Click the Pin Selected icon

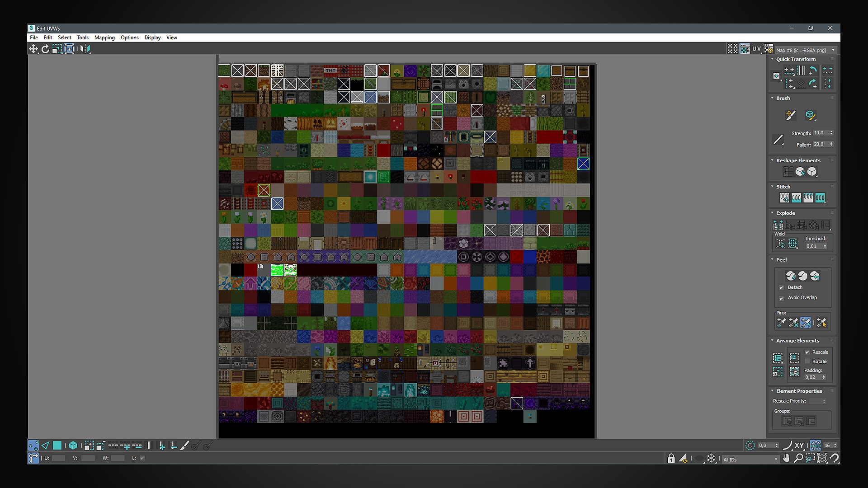(781, 322)
